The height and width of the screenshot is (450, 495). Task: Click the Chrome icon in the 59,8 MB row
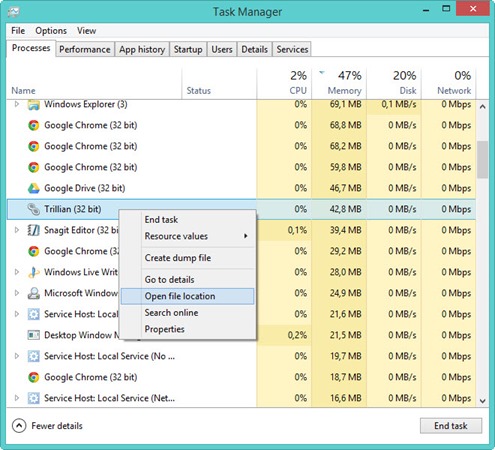pyautogui.click(x=33, y=167)
